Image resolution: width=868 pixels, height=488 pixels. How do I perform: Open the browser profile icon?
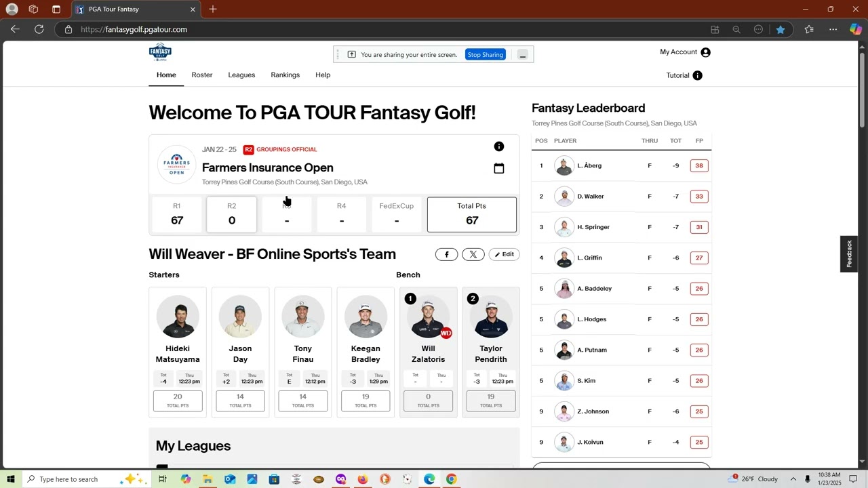point(12,9)
